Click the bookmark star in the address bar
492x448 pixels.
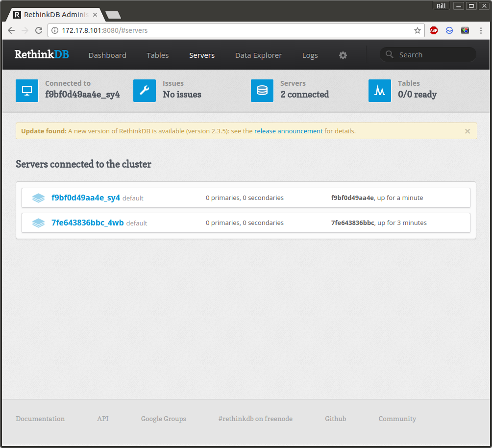(x=417, y=30)
